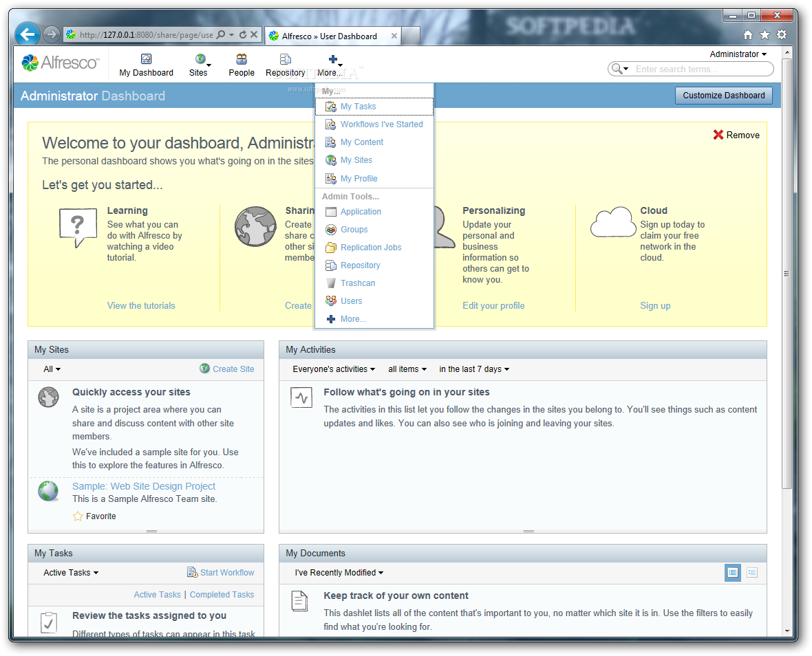
Task: Click the activities pulse icon
Action: pyautogui.click(x=301, y=397)
